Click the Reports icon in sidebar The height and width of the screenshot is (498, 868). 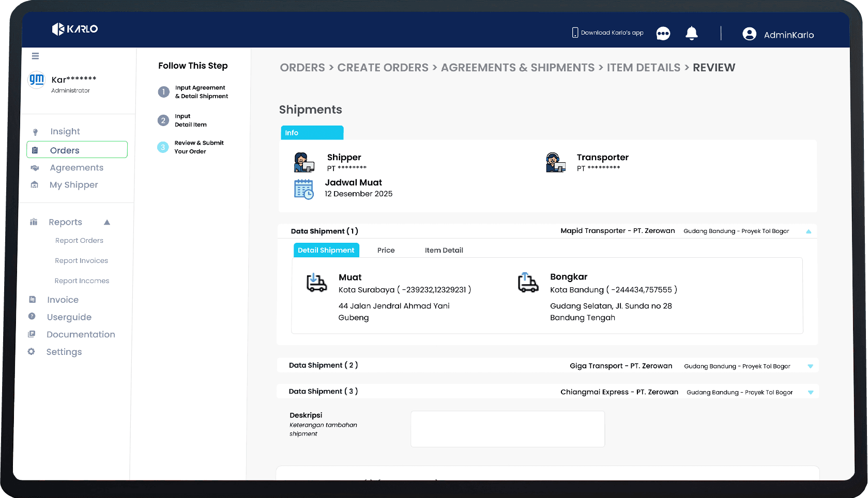coord(34,222)
